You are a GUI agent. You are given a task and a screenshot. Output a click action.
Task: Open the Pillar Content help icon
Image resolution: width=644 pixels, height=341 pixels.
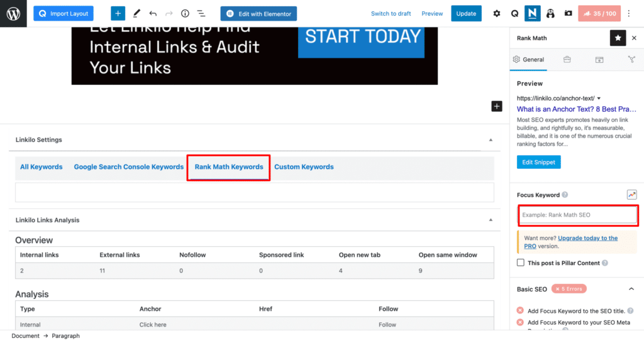tap(604, 263)
